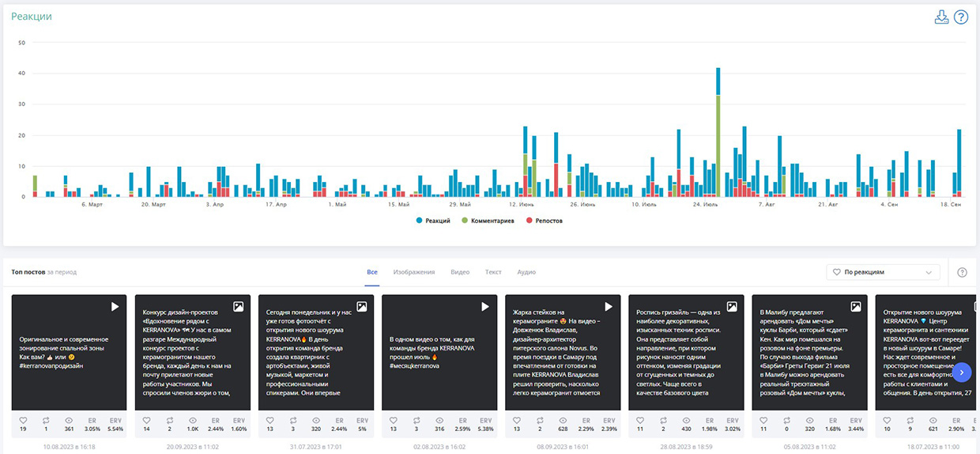Select the Текст tab
The image size is (980, 454).
(x=493, y=272)
